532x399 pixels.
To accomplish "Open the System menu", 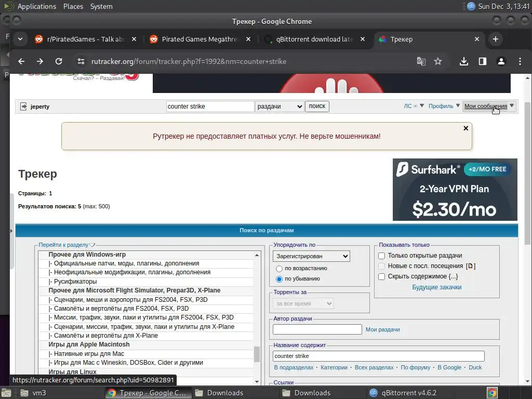I will pos(101,6).
